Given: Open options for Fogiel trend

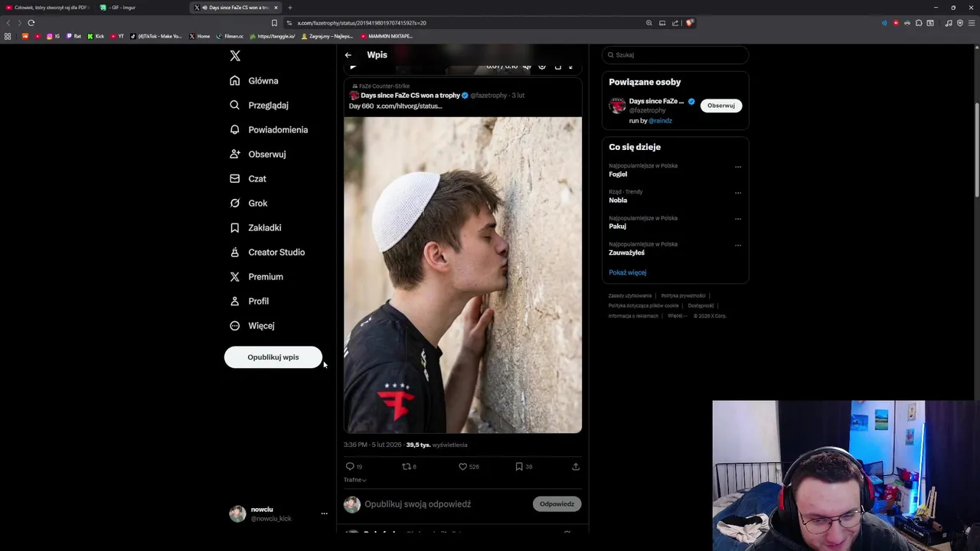Looking at the screenshot, I should point(738,166).
